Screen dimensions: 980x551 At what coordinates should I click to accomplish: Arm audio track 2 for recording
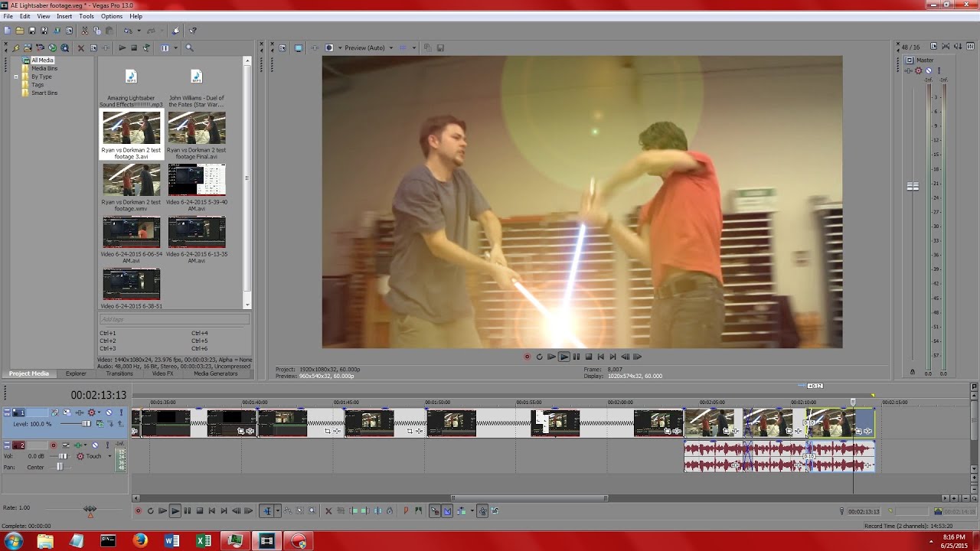54,445
